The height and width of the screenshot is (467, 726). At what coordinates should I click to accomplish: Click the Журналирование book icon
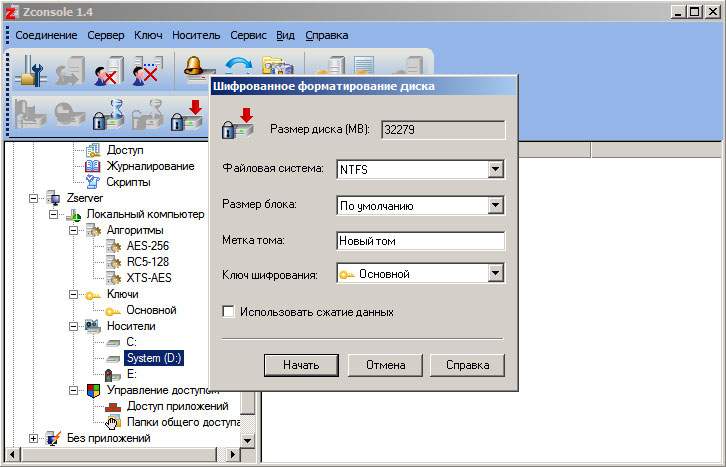pos(93,166)
